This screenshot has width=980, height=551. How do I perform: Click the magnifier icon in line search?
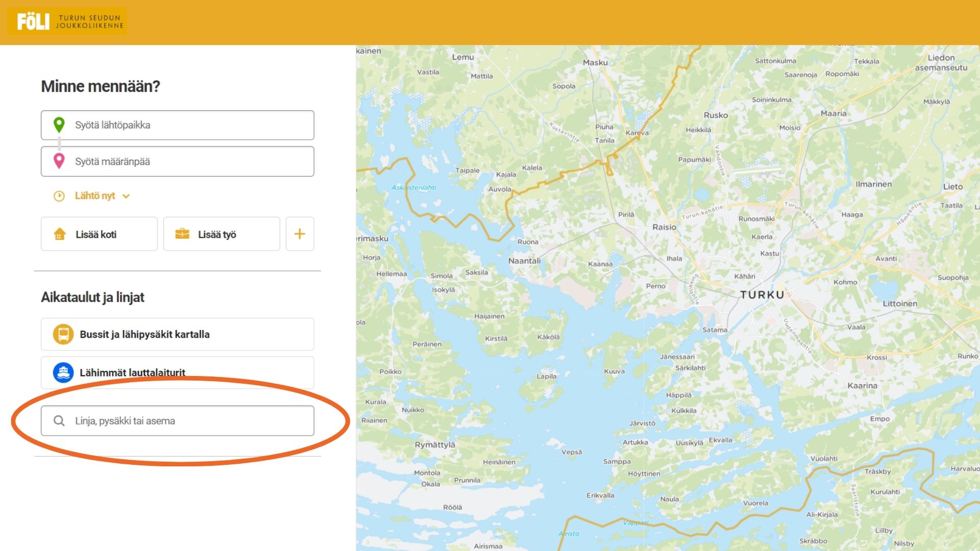click(59, 421)
